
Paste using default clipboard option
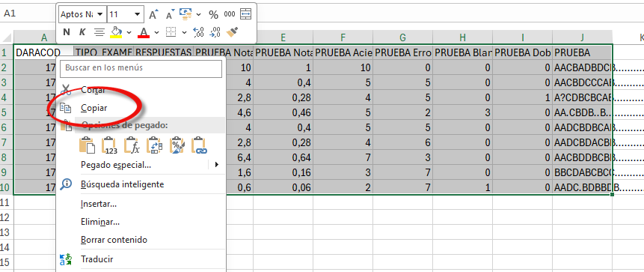pos(87,145)
